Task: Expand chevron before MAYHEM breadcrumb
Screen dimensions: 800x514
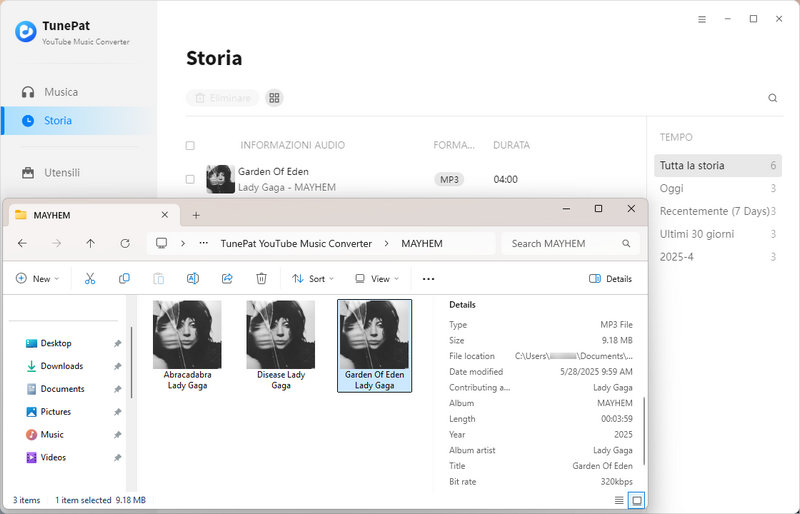Action: [386, 243]
